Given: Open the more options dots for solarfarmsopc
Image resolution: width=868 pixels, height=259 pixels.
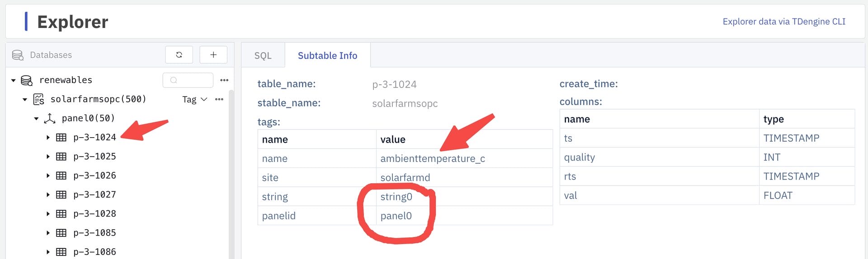Looking at the screenshot, I should click(219, 99).
